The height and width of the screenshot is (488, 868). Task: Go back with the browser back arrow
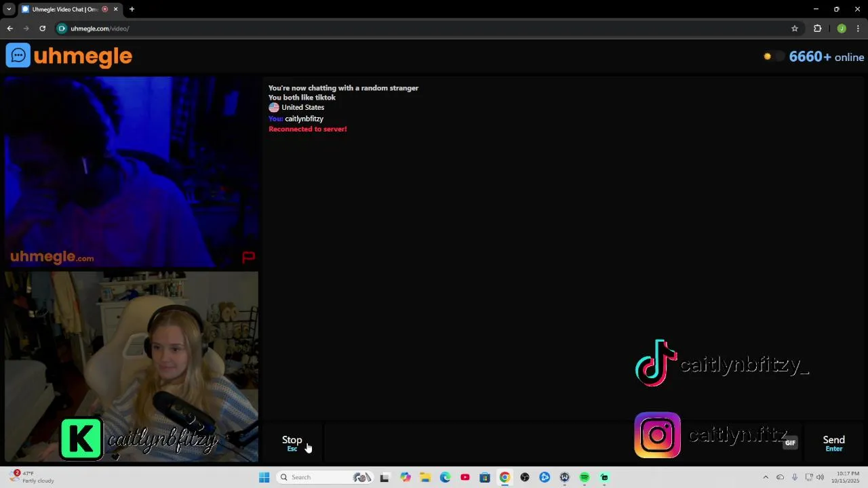tap(9, 28)
